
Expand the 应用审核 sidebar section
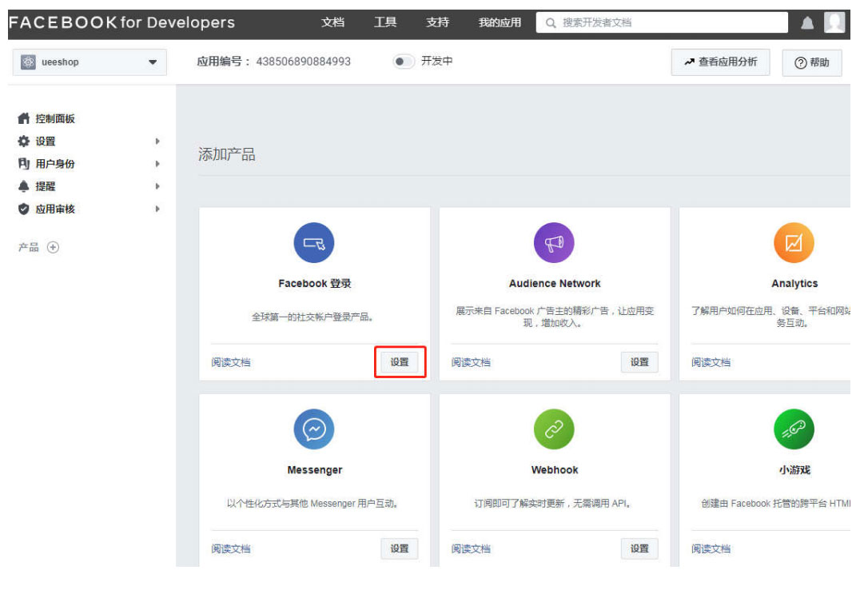(x=55, y=209)
